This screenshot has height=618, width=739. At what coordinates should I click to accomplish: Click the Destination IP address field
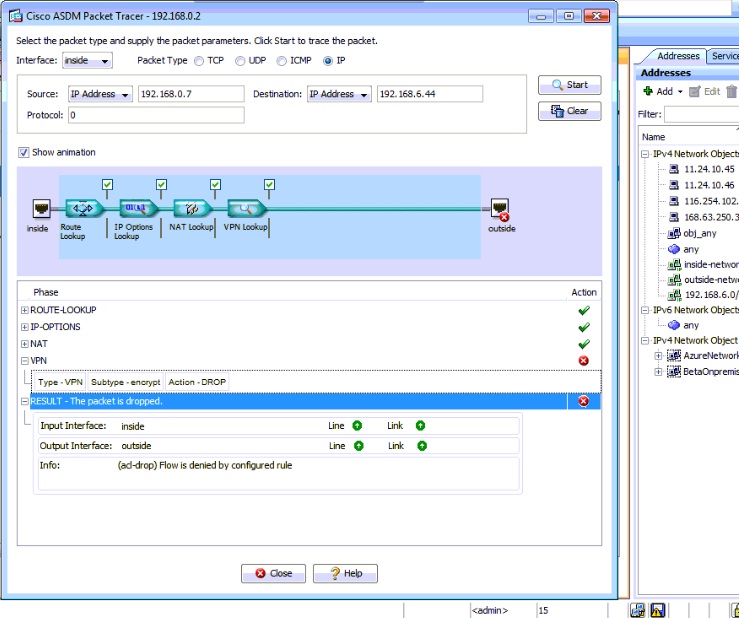click(429, 94)
